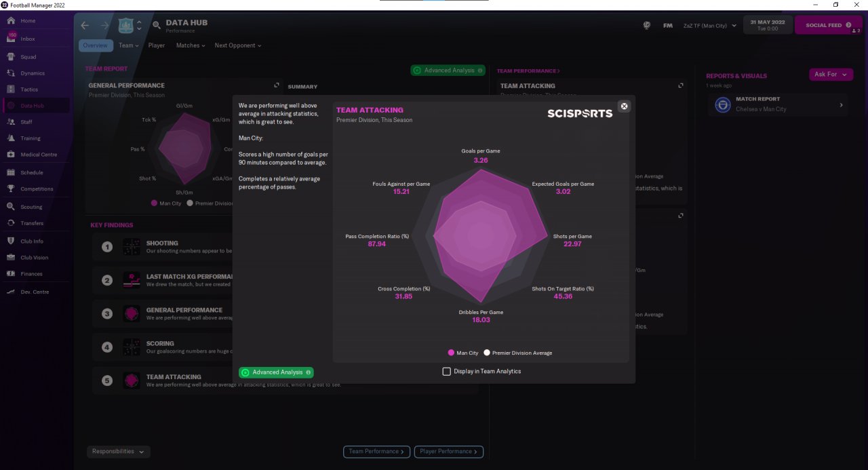Viewport: 868px width, 470px height.
Task: Click the Training sidebar icon
Action: pos(11,138)
